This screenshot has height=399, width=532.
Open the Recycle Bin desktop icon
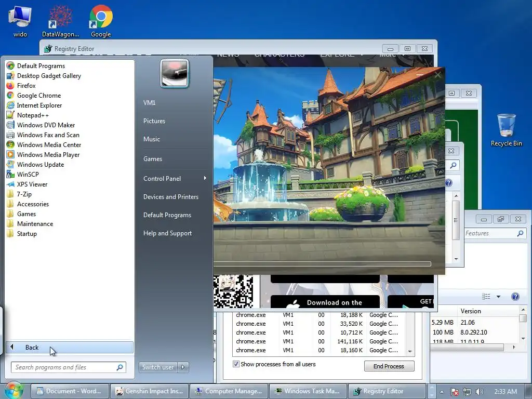tap(506, 130)
